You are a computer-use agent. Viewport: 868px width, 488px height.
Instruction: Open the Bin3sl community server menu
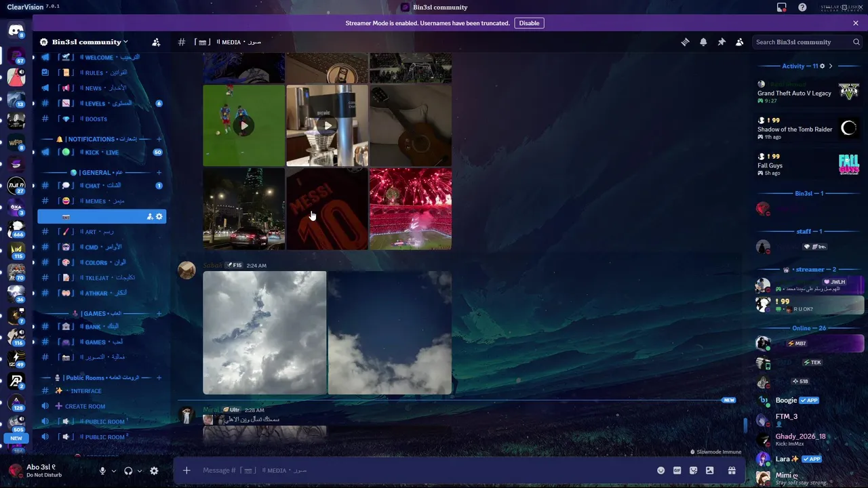pos(85,42)
